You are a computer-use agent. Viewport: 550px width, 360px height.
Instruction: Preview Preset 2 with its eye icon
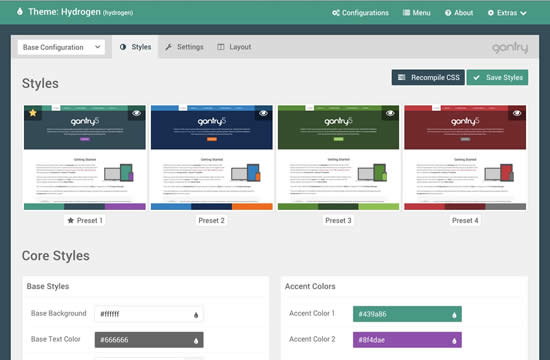coord(263,113)
